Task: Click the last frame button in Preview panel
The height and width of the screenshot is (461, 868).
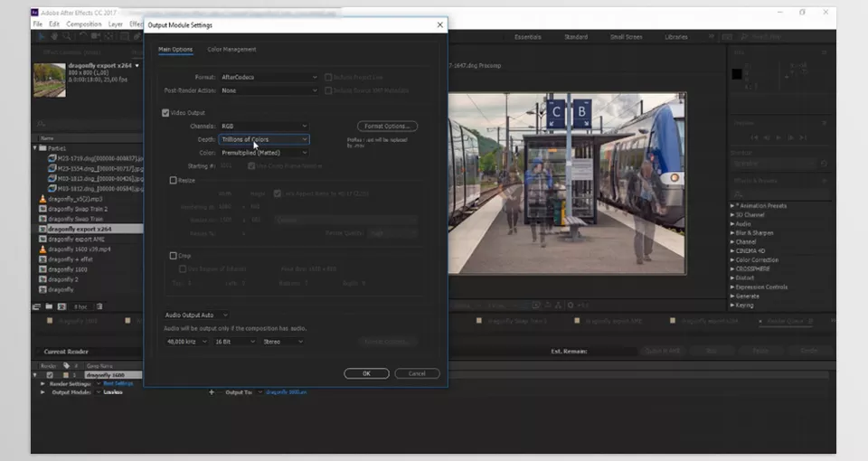Action: click(x=803, y=137)
